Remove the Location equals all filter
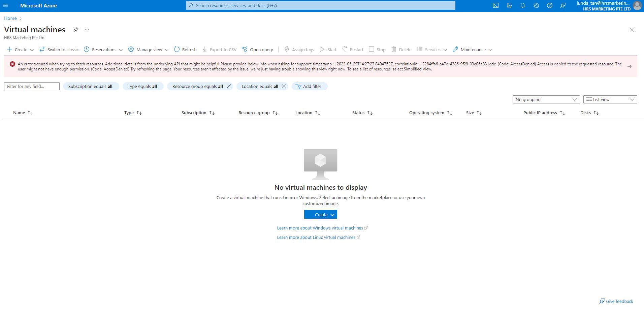Screen dimensions: 644x310 click(284, 86)
